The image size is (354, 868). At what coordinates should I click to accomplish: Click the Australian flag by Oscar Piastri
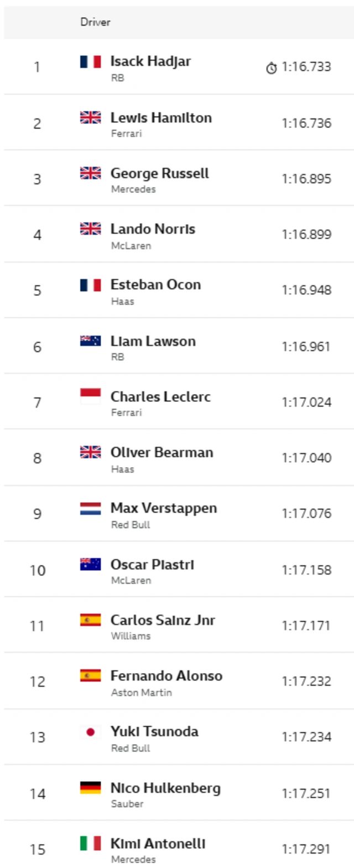click(x=90, y=564)
